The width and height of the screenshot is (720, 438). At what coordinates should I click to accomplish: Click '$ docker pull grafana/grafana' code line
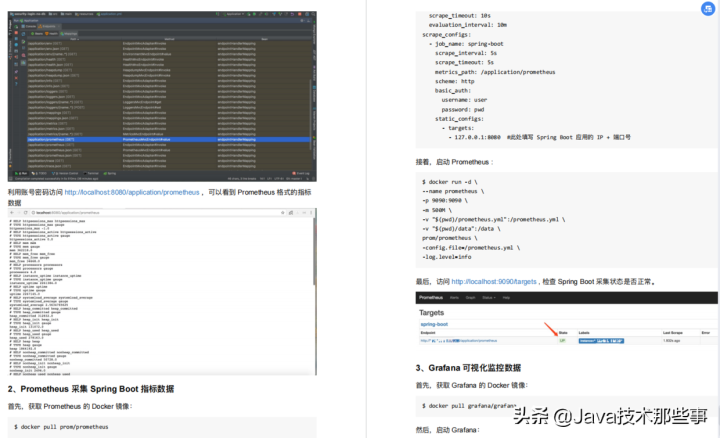point(469,406)
